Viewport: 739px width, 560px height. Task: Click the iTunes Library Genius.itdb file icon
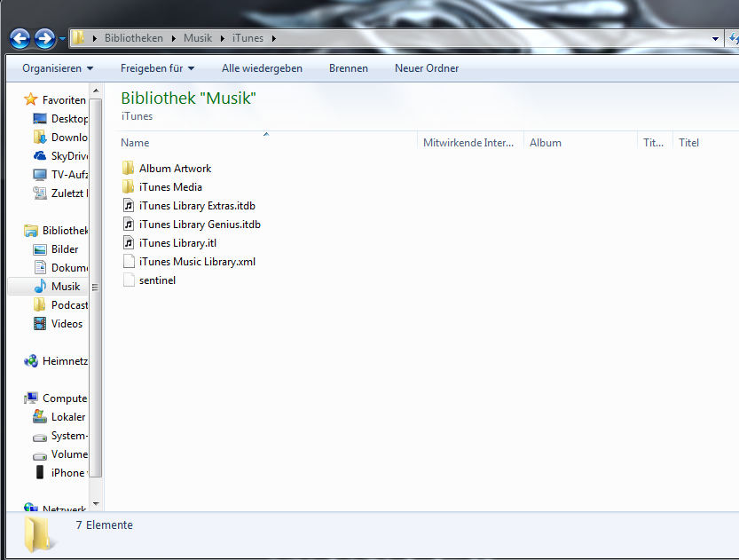point(128,225)
